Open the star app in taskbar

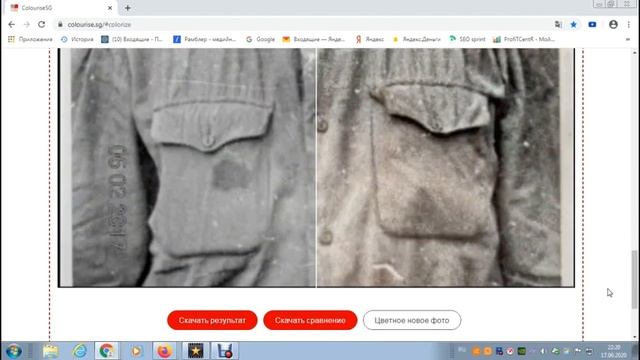196,351
